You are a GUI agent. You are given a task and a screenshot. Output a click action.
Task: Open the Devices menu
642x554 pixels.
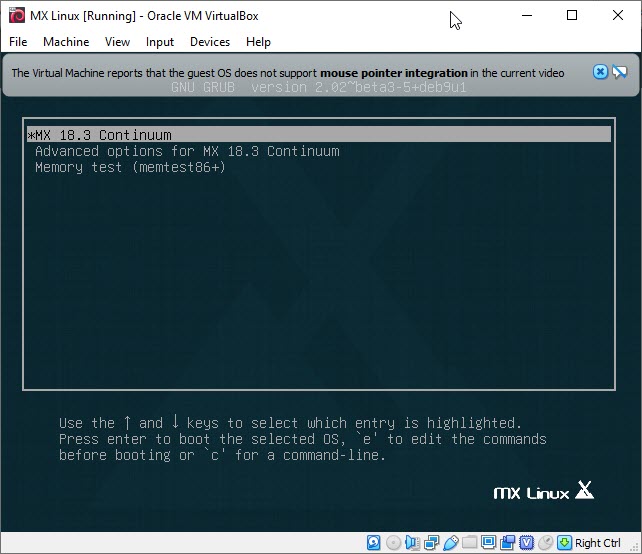tap(210, 42)
